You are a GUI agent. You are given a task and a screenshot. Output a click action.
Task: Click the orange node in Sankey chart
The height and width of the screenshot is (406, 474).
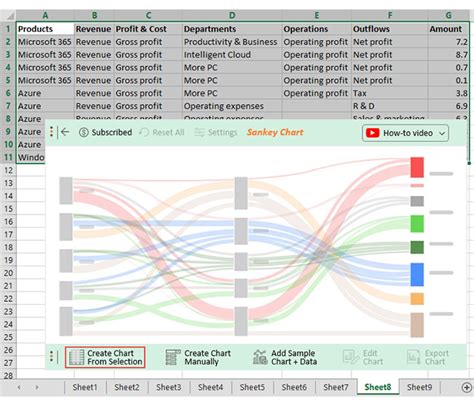417,299
